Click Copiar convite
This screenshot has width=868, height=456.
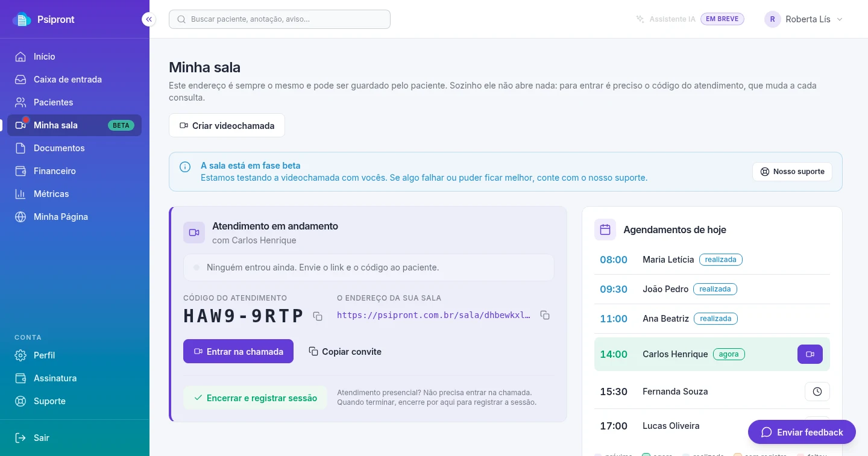coord(345,351)
